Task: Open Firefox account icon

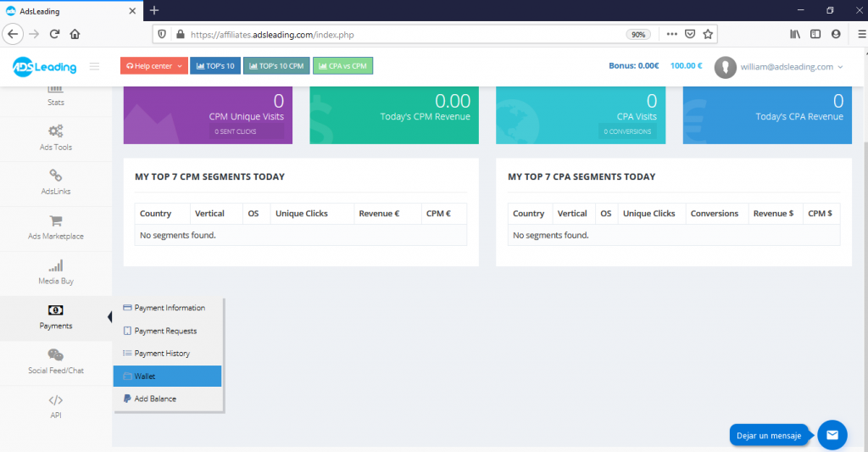Action: (836, 34)
